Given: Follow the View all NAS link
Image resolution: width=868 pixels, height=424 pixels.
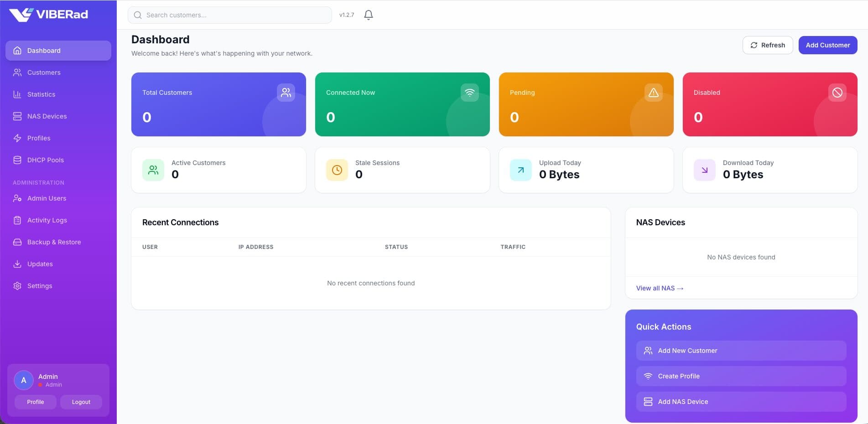Looking at the screenshot, I should (659, 288).
